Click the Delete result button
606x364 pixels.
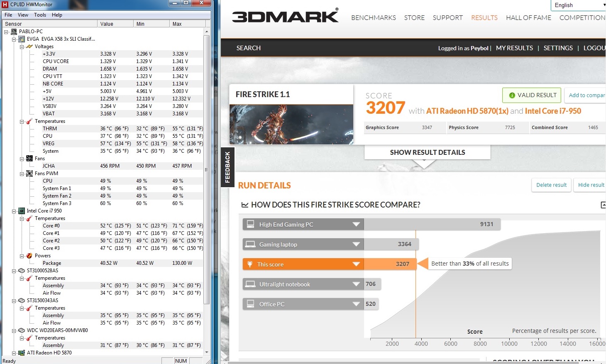(x=551, y=185)
